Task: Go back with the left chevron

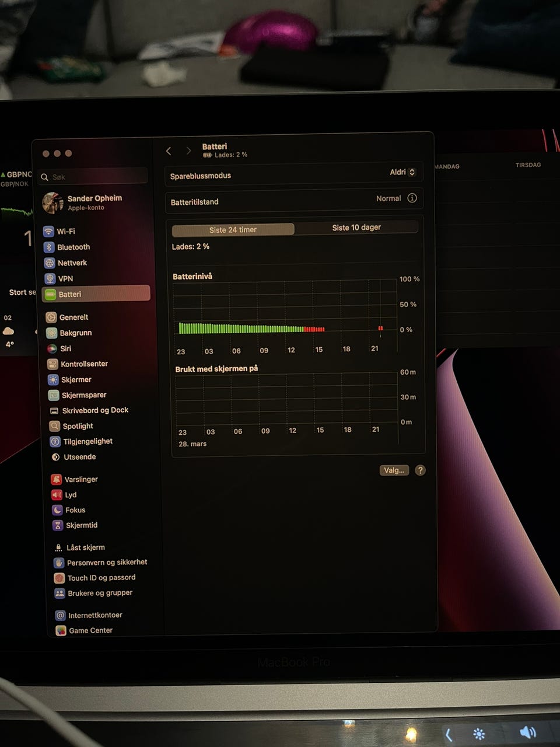Action: point(169,151)
